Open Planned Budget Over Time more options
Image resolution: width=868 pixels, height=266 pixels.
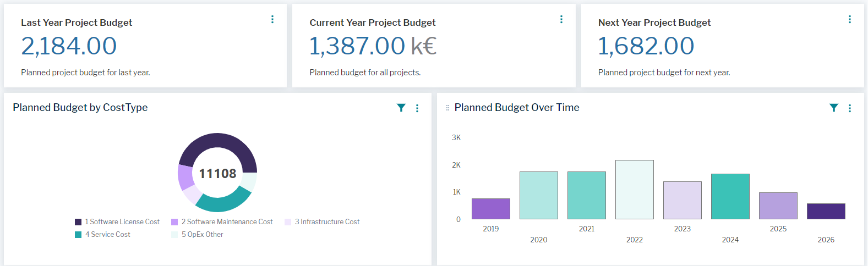pos(850,108)
